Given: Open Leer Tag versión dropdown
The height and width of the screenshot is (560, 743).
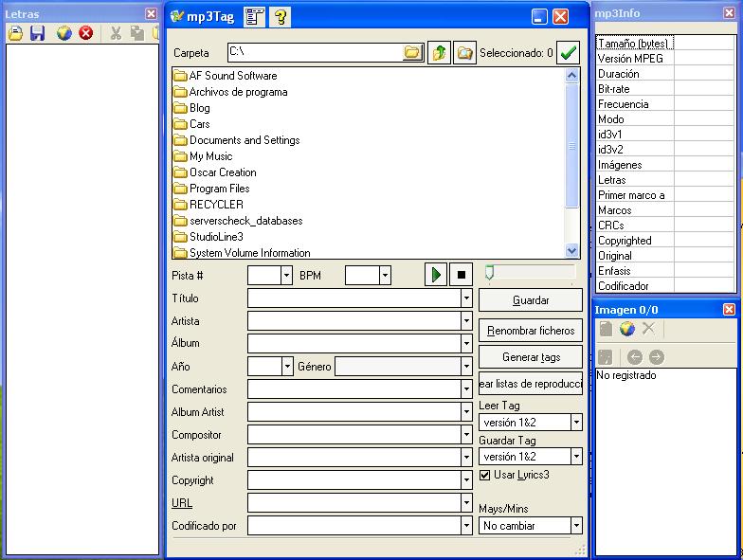Looking at the screenshot, I should 576,423.
